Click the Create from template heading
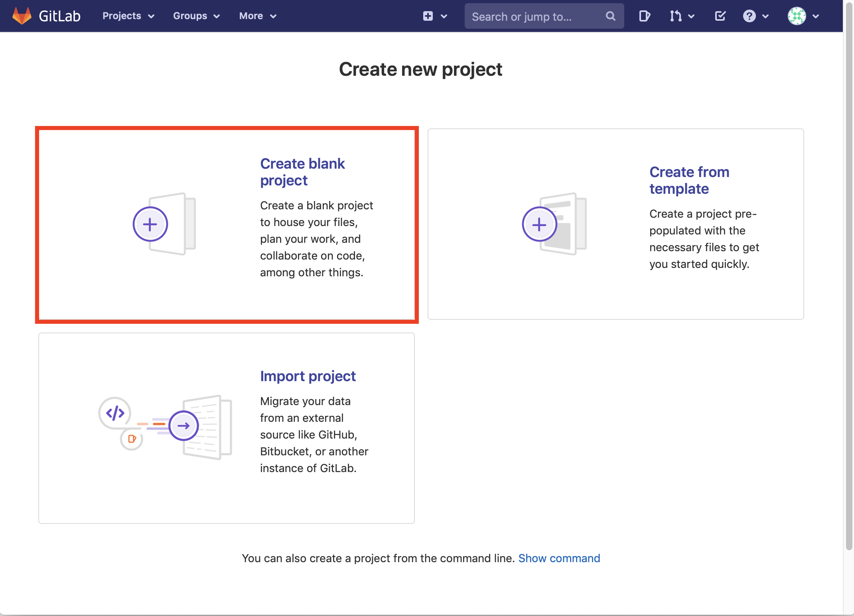 point(689,180)
